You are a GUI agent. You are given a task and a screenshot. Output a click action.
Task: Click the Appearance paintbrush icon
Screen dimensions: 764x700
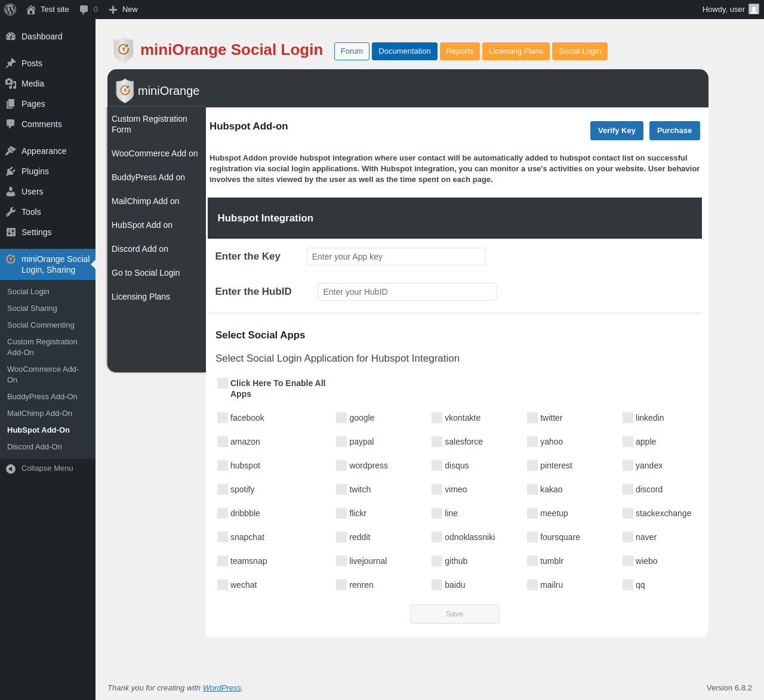coord(11,151)
